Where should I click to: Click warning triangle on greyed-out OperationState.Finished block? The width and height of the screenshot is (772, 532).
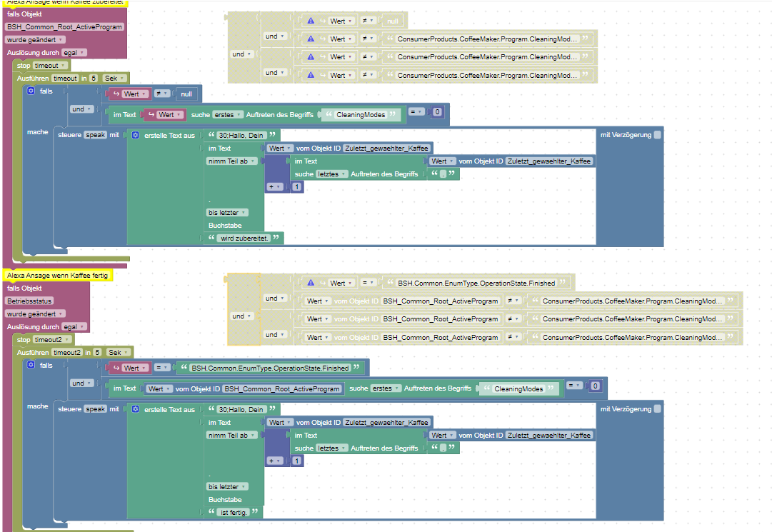[x=311, y=283]
